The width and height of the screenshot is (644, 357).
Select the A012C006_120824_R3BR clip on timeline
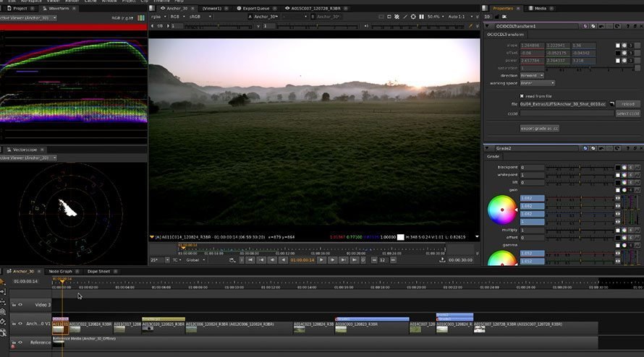pyautogui.click(x=239, y=327)
